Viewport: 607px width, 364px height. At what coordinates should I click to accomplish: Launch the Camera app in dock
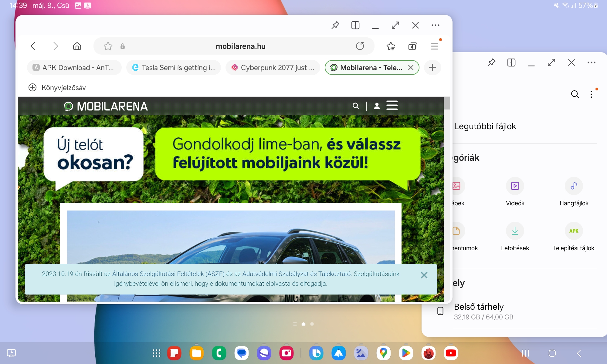coord(287,353)
